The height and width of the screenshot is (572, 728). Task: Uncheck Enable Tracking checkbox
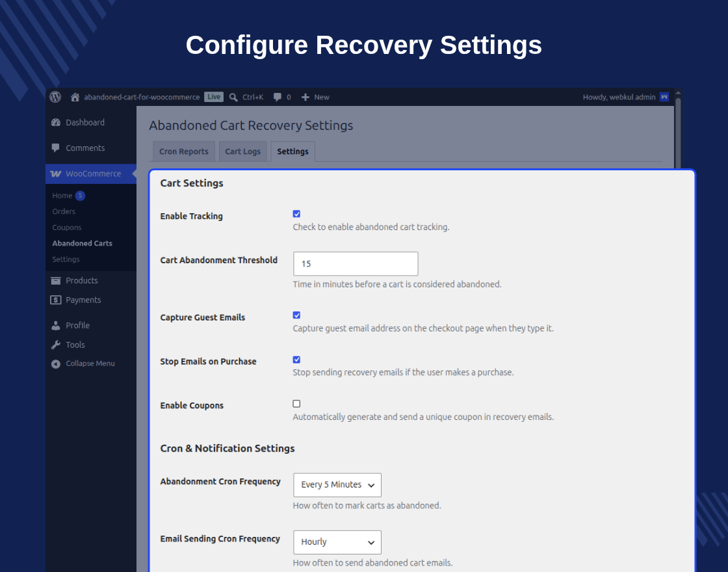(x=296, y=214)
